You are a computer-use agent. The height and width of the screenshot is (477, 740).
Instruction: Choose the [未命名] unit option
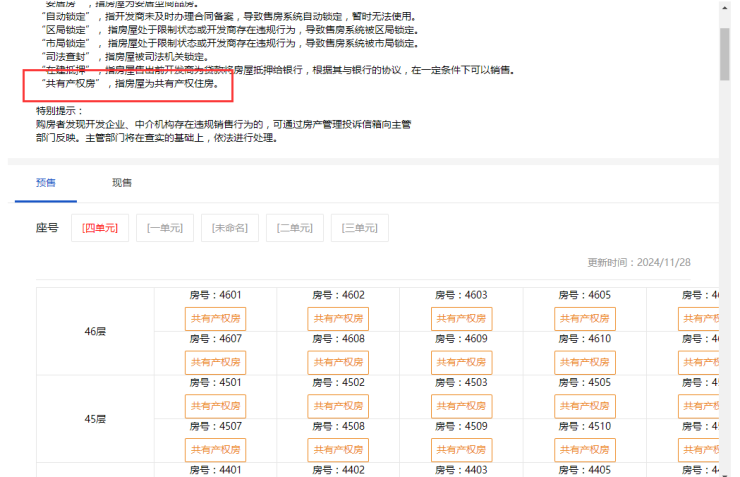point(229,228)
